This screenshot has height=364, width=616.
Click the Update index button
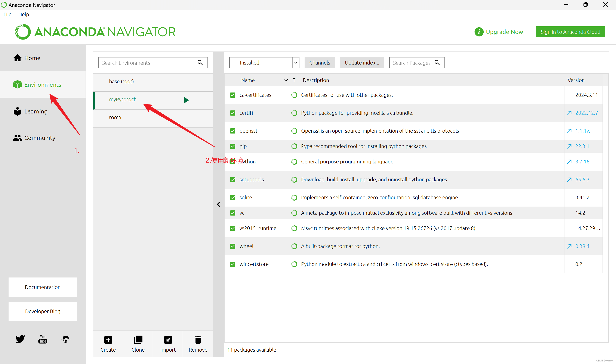click(x=362, y=63)
